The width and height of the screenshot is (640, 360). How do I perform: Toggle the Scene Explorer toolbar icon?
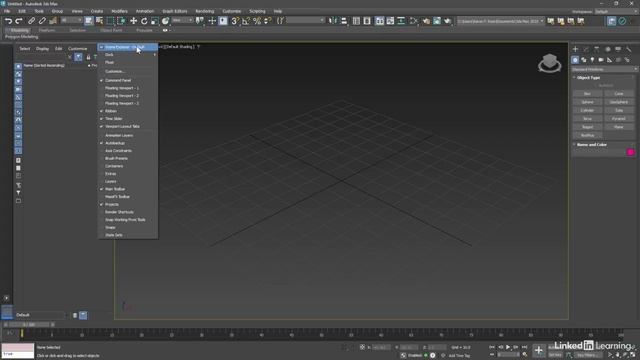tap(356, 21)
